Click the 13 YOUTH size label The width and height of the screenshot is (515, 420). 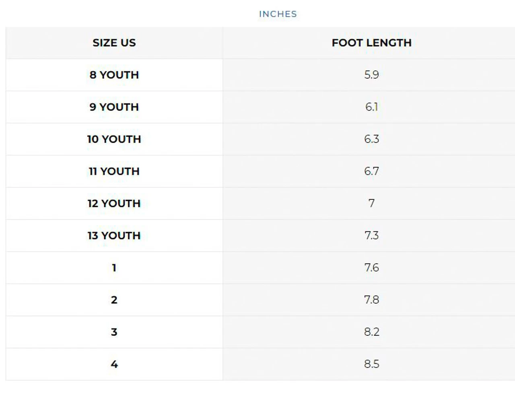click(114, 236)
